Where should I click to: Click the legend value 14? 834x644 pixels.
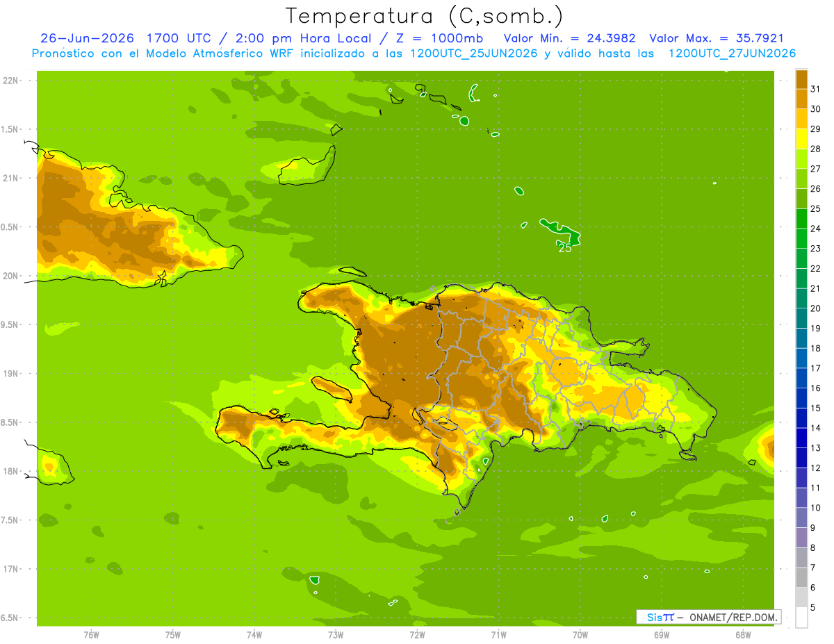[x=816, y=428]
